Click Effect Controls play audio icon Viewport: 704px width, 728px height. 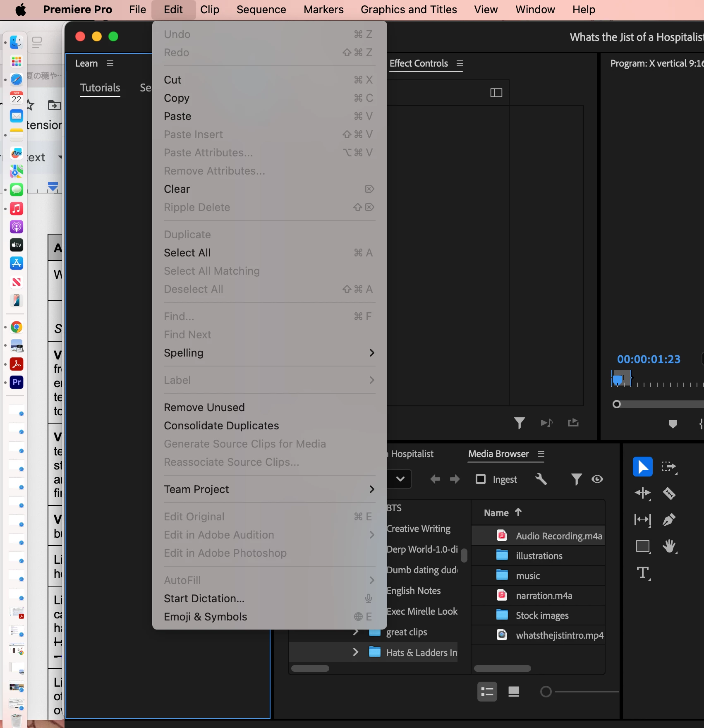tap(546, 423)
